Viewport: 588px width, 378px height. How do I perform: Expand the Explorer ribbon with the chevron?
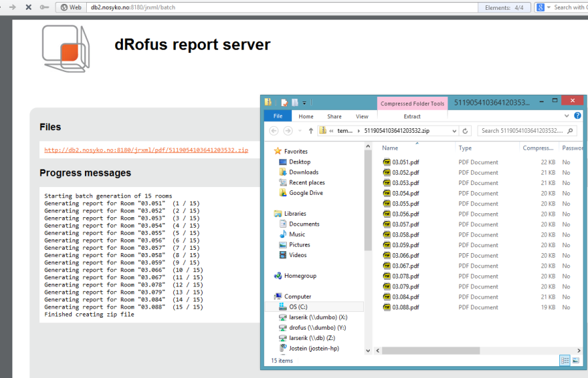click(568, 116)
